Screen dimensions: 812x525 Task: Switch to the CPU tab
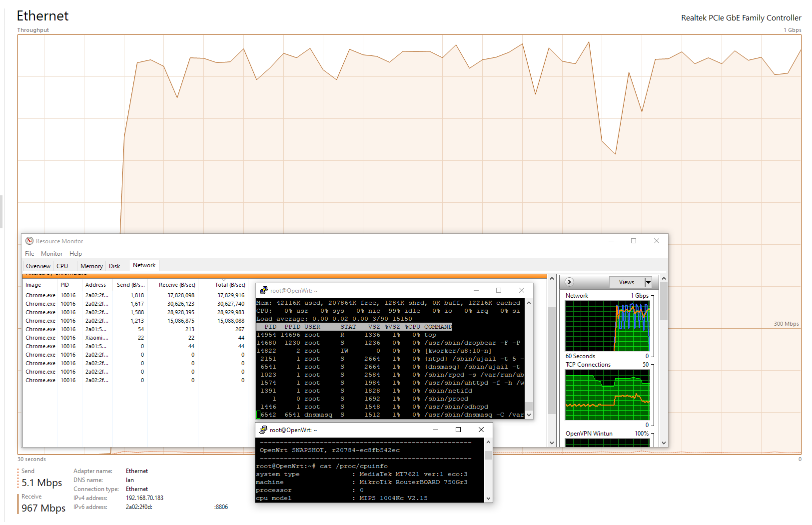[x=62, y=266]
